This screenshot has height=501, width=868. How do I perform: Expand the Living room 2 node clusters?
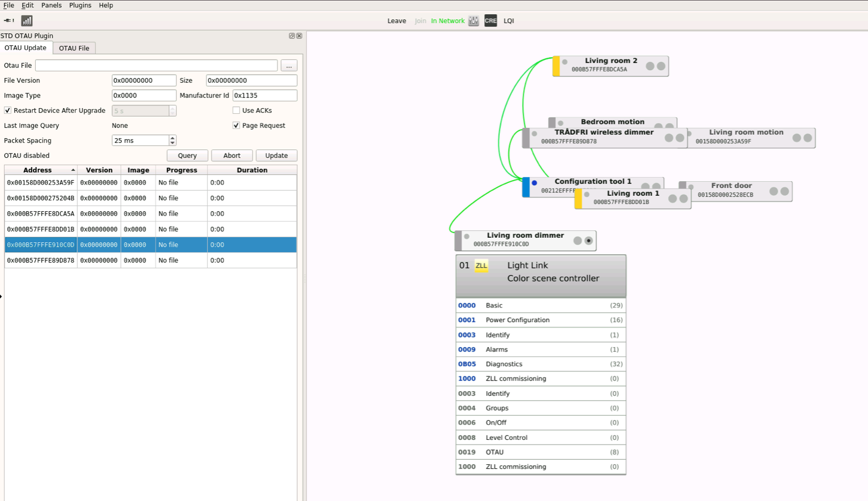tap(661, 66)
